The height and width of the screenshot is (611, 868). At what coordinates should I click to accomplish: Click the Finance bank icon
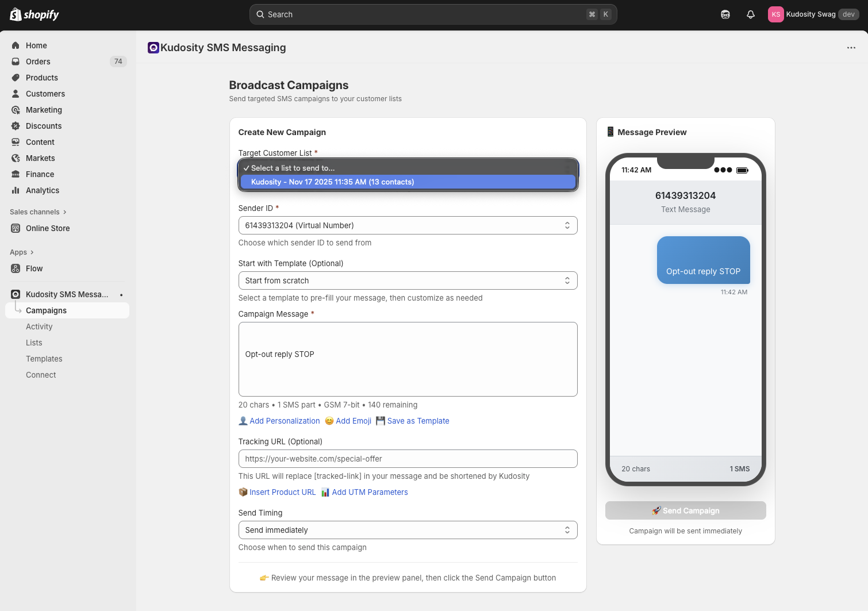[x=16, y=174]
